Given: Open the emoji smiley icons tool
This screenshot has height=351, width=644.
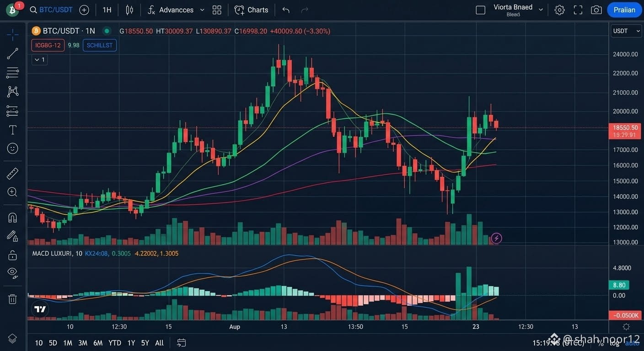Looking at the screenshot, I should point(12,148).
